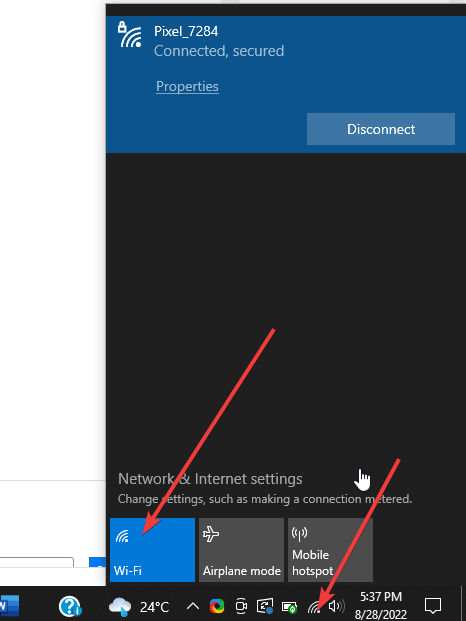Show hidden system tray icons
Image resolution: width=466 pixels, height=621 pixels.
tap(193, 606)
